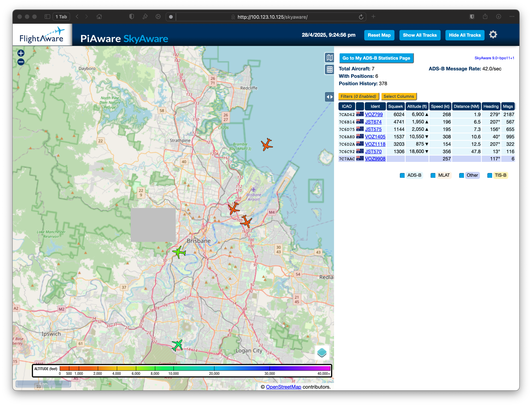Go back in browser history
The height and width of the screenshot is (406, 532).
click(x=77, y=16)
